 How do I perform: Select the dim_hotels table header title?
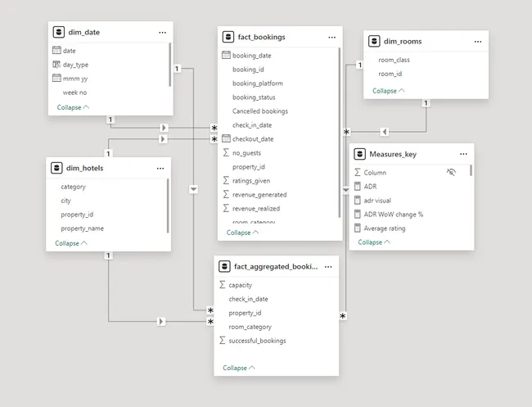tap(84, 168)
